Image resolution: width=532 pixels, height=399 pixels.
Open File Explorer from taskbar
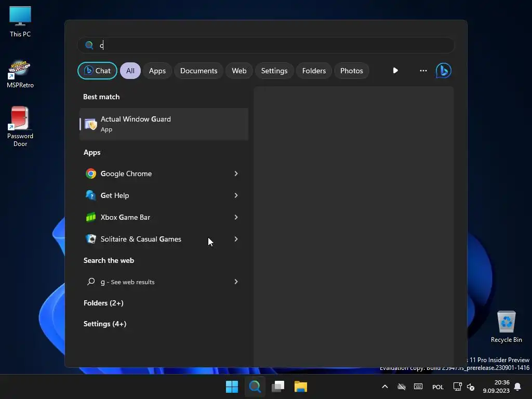click(x=301, y=387)
